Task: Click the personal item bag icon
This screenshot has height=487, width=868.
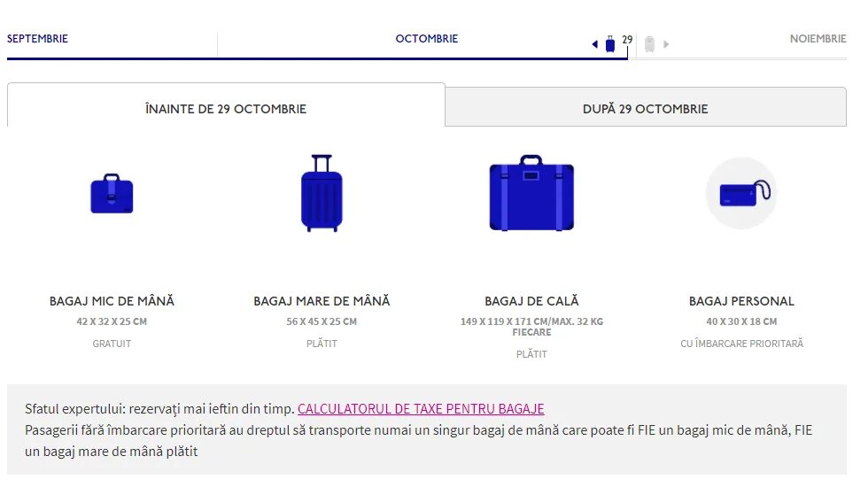Action: click(x=741, y=193)
